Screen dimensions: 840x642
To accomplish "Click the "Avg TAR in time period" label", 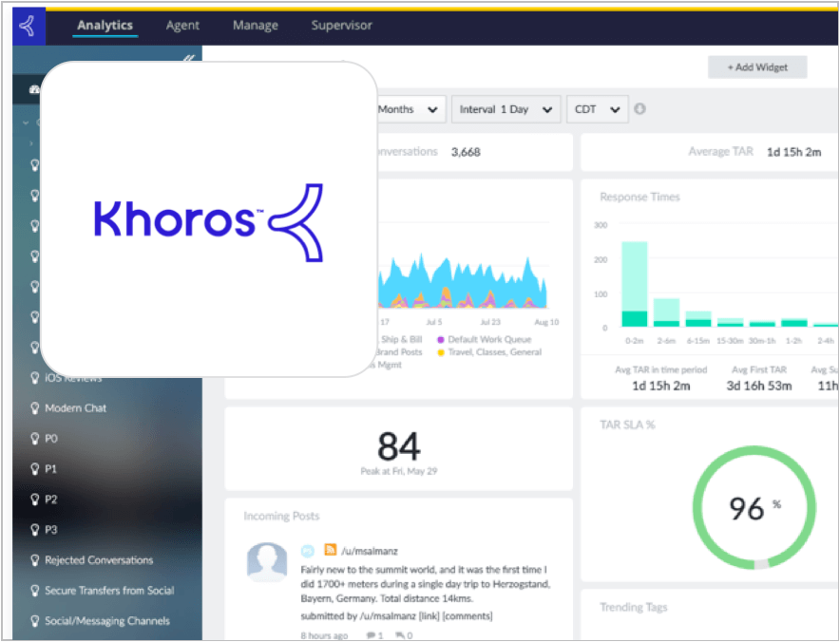I will click(x=661, y=370).
